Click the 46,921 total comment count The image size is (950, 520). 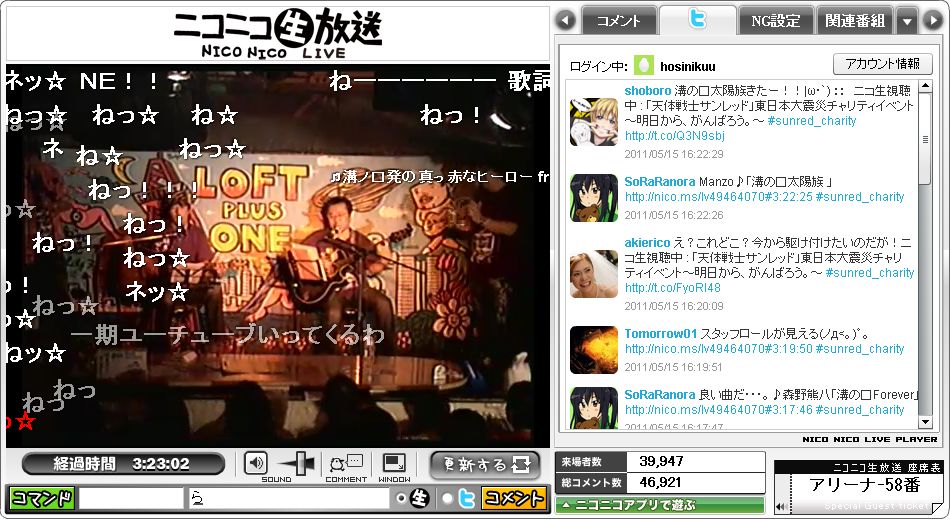coord(661,483)
